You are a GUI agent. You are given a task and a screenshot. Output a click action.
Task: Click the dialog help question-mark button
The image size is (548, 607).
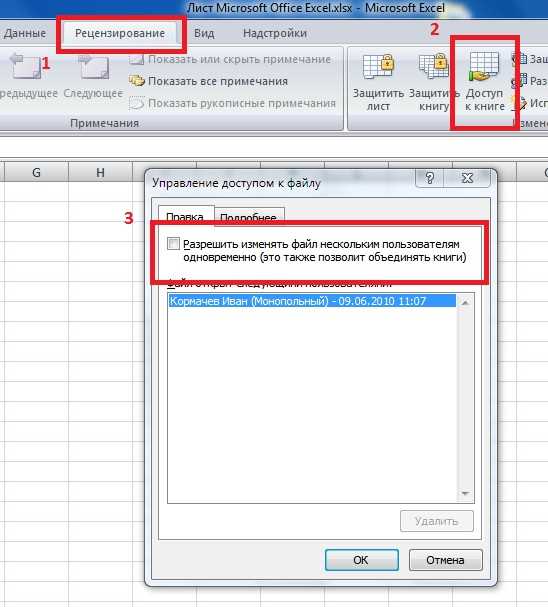pos(430,178)
